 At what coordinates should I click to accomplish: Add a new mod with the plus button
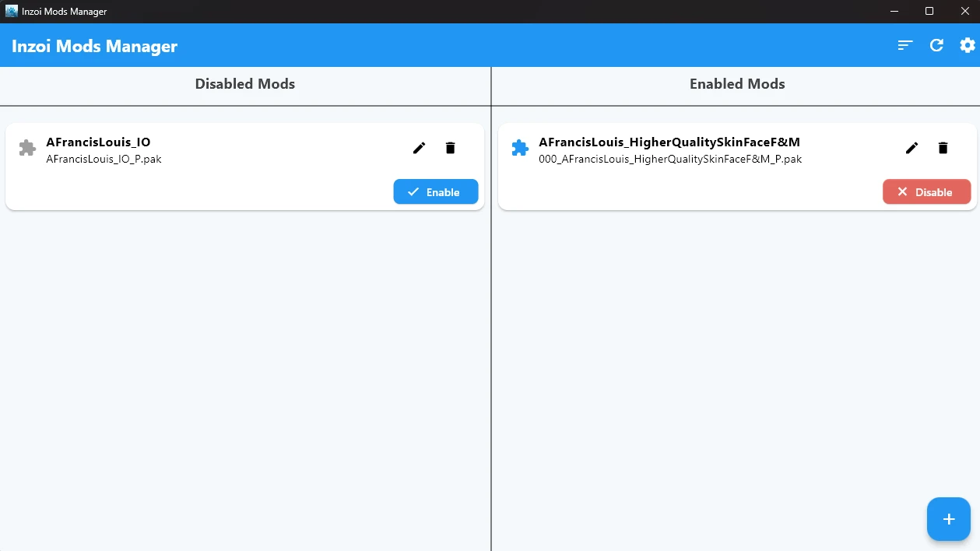tap(948, 519)
